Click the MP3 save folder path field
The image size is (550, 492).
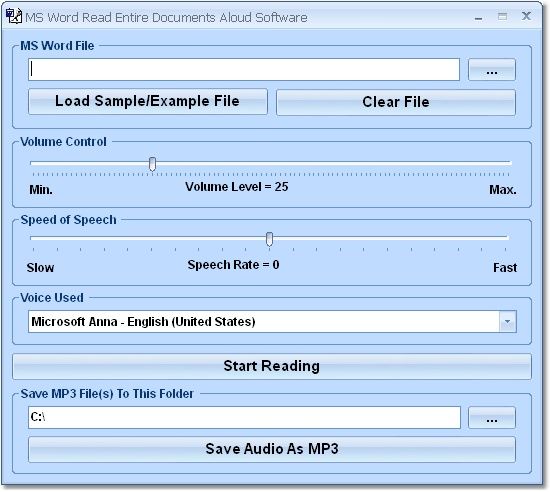pos(244,417)
